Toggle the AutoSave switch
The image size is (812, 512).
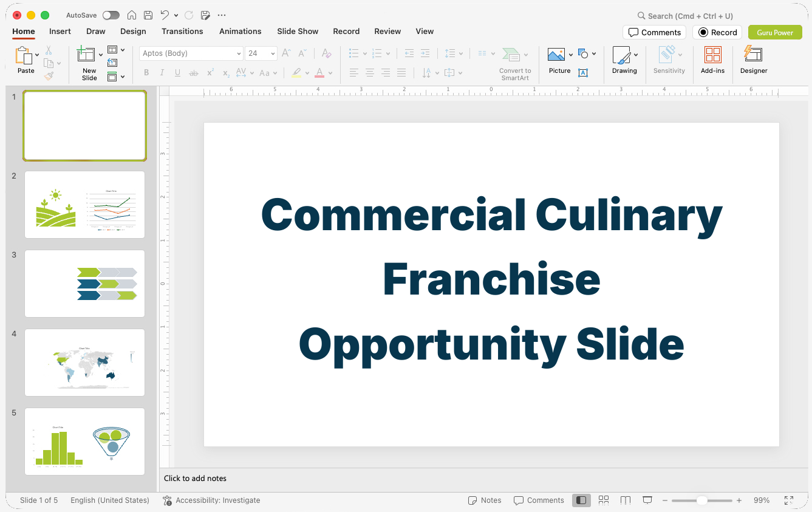[111, 15]
